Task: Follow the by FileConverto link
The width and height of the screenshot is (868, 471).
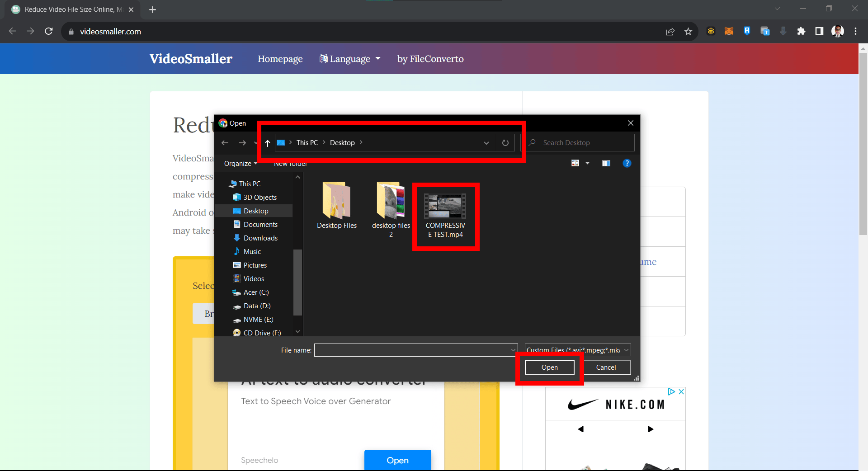Action: click(x=430, y=59)
